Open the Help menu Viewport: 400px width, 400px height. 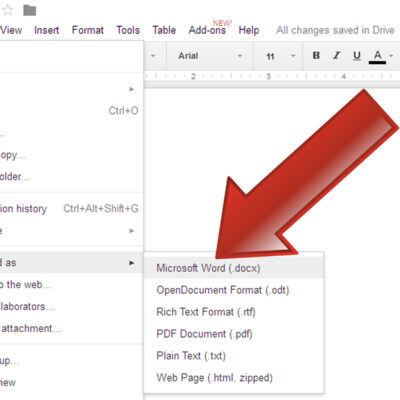[x=249, y=30]
